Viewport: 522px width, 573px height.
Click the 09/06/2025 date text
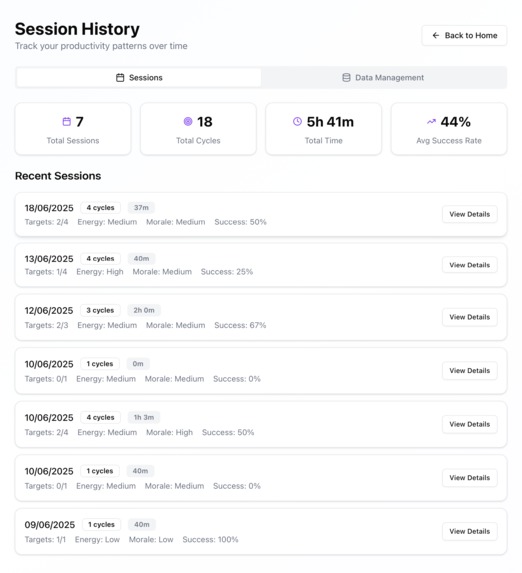coord(50,525)
